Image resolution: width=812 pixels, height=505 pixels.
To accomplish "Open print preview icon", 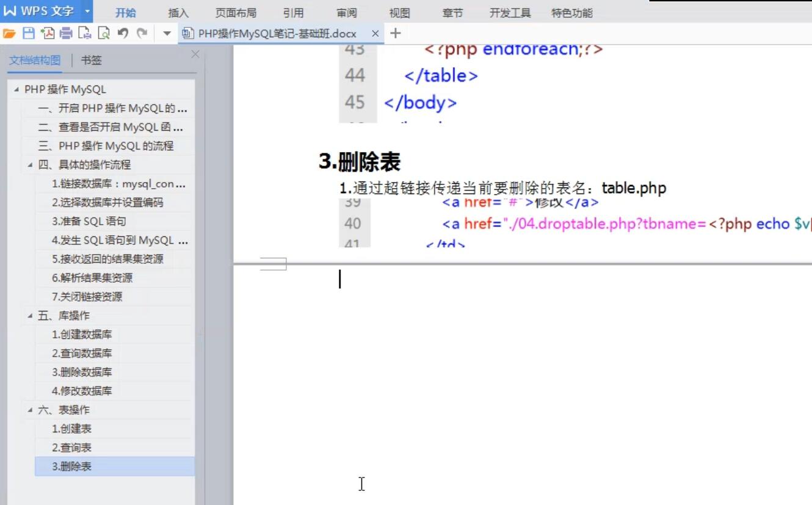I will (104, 34).
